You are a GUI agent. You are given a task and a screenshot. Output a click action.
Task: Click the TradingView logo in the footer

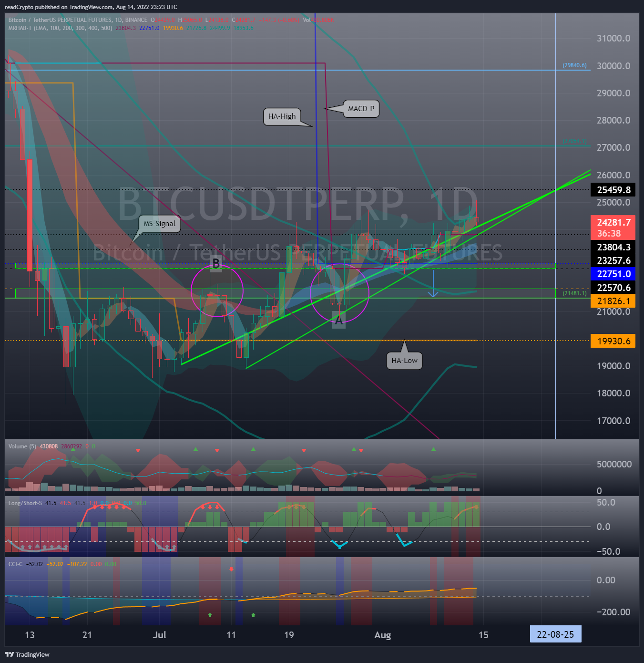coord(27,654)
